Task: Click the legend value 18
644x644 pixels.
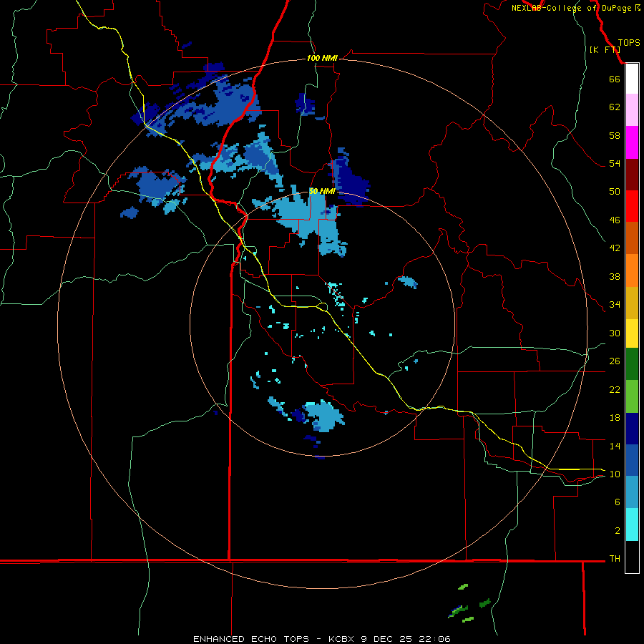Action: [x=615, y=418]
